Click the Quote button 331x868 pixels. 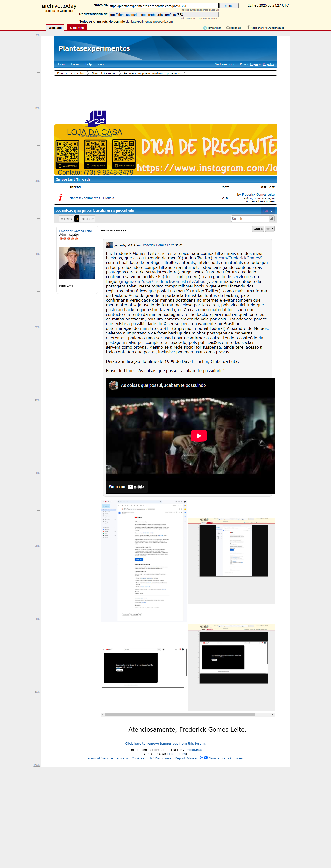[258, 229]
